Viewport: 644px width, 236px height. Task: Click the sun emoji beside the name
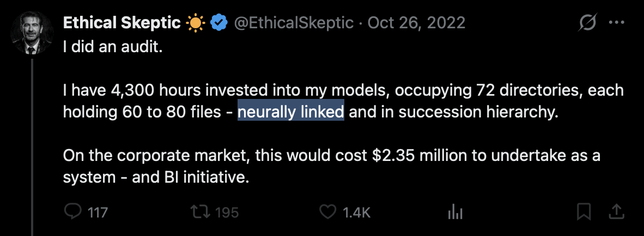(194, 23)
